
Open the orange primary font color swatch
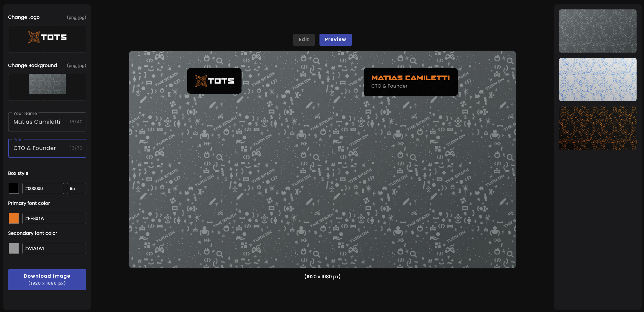[x=14, y=218]
